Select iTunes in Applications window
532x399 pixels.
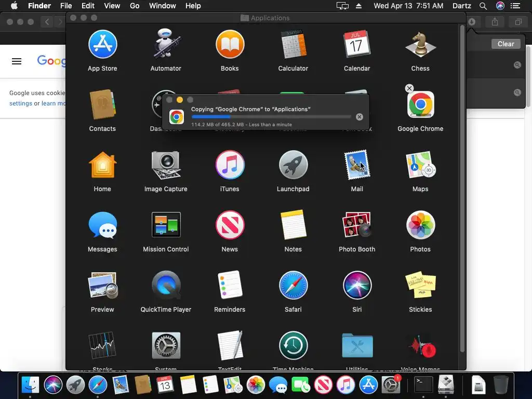[x=230, y=165]
